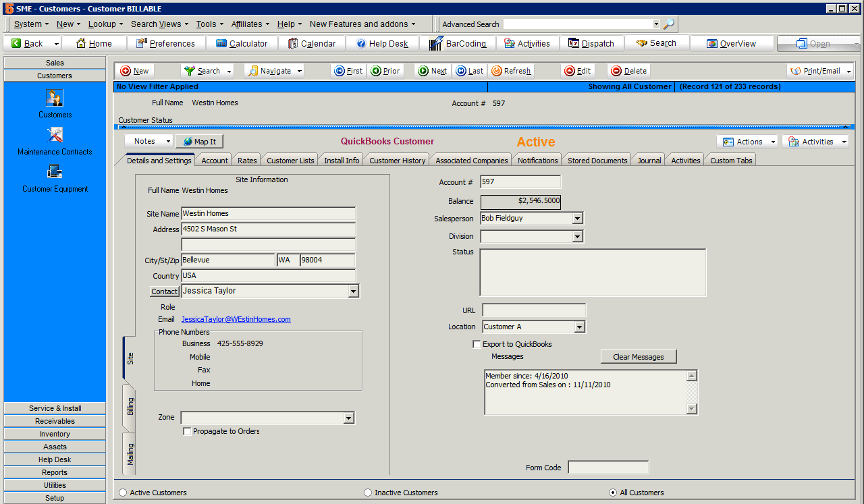864x504 pixels.
Task: Open the Lookup menu
Action: [x=105, y=24]
